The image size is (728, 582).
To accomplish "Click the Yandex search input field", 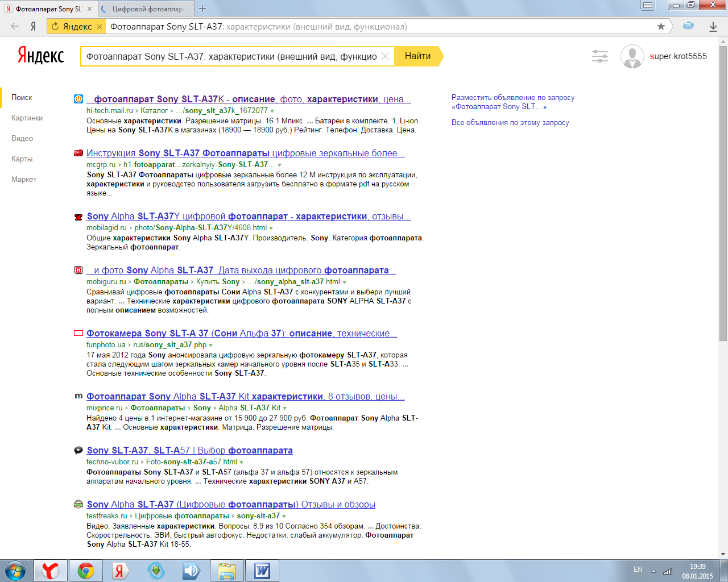I will pyautogui.click(x=231, y=56).
